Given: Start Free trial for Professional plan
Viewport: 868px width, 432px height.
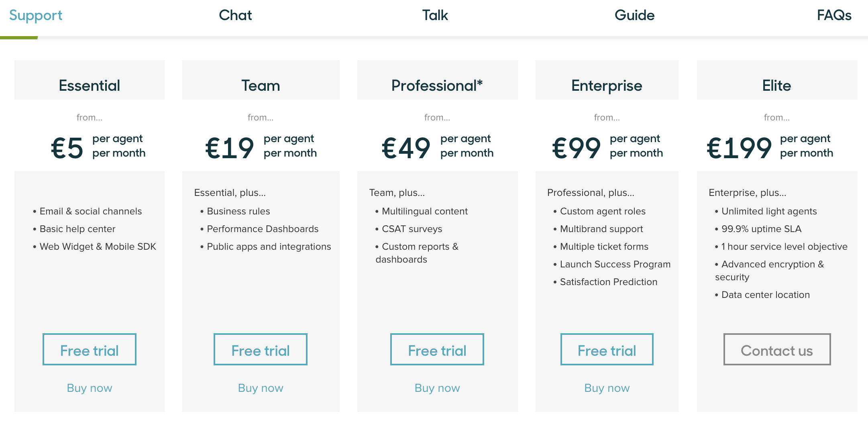Looking at the screenshot, I should 437,350.
